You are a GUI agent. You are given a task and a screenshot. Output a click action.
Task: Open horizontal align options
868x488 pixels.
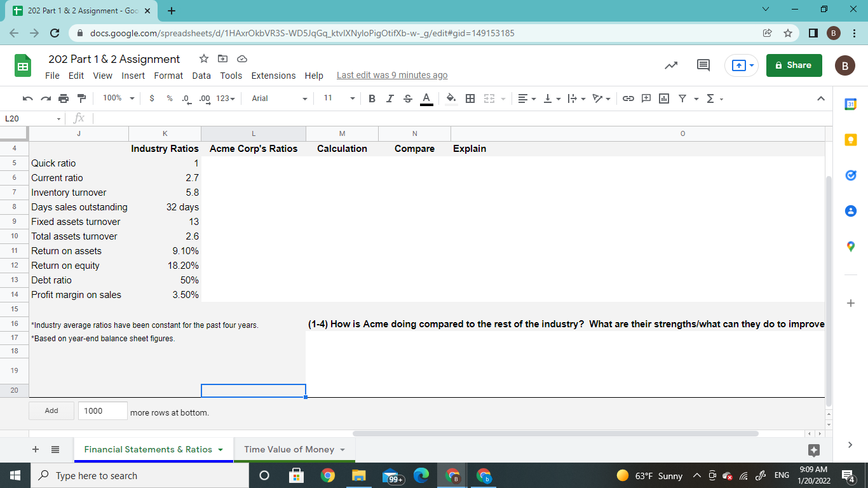click(x=526, y=98)
